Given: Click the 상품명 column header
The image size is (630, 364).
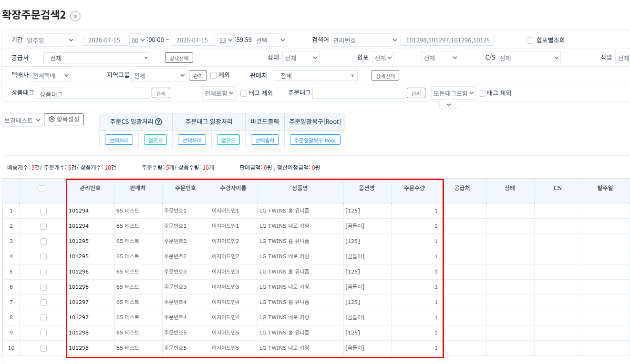Looking at the screenshot, I should point(300,188).
